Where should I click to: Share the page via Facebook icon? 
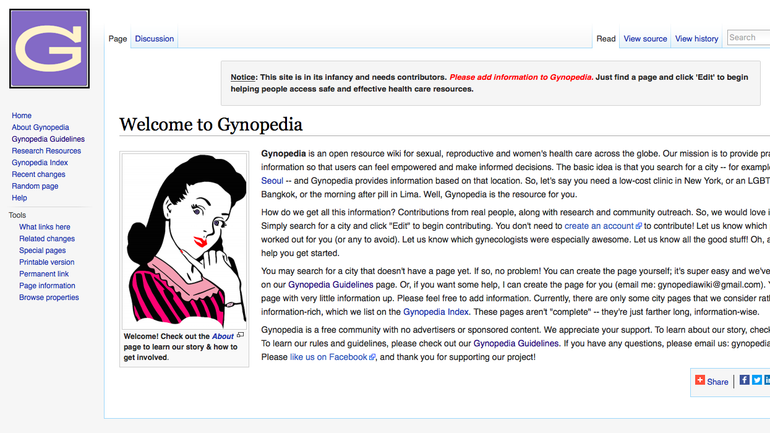point(744,380)
